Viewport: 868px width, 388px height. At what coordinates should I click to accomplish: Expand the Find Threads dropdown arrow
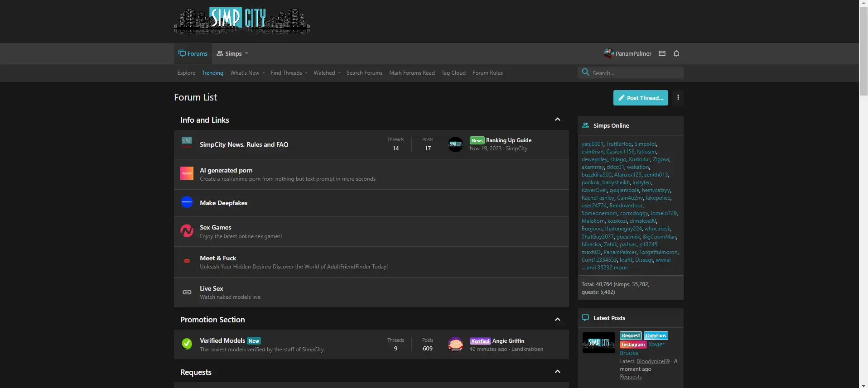[x=306, y=73]
